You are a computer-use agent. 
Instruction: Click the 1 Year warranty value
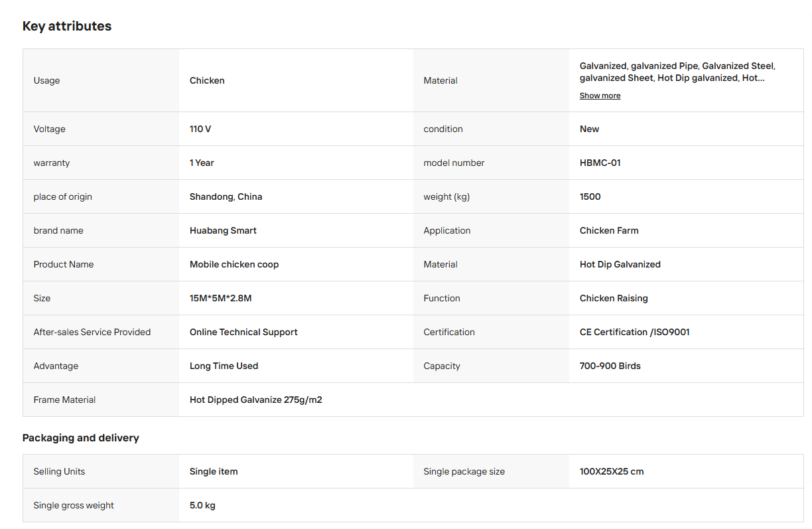pos(202,163)
